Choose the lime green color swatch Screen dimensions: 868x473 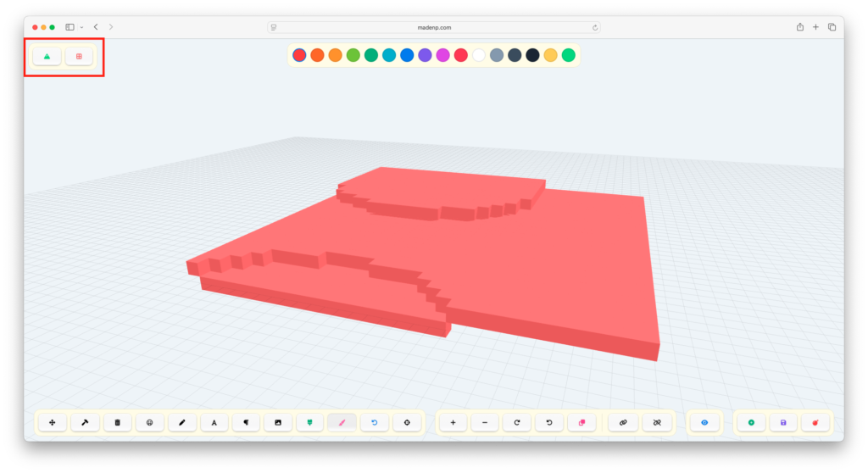tap(353, 55)
